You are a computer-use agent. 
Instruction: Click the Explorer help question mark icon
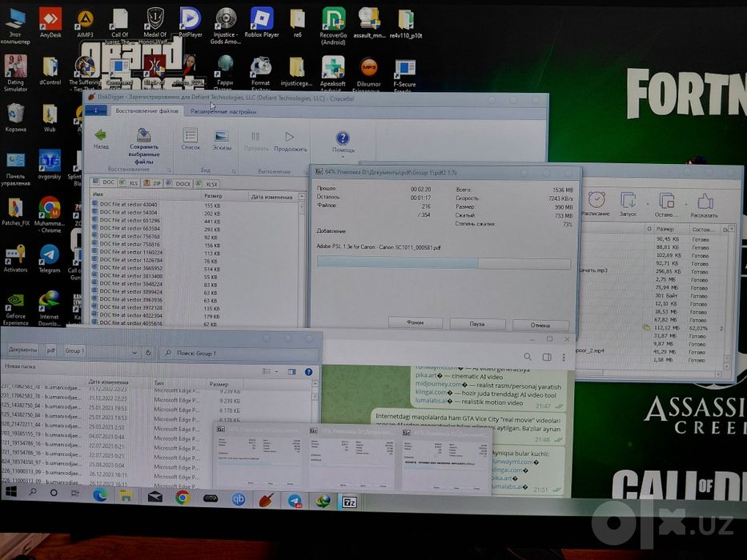click(309, 372)
